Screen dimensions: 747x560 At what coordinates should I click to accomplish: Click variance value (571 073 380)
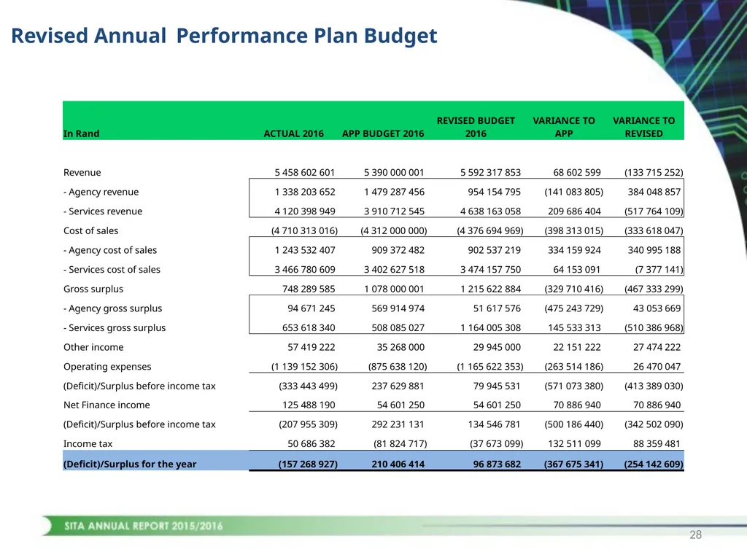click(x=573, y=386)
